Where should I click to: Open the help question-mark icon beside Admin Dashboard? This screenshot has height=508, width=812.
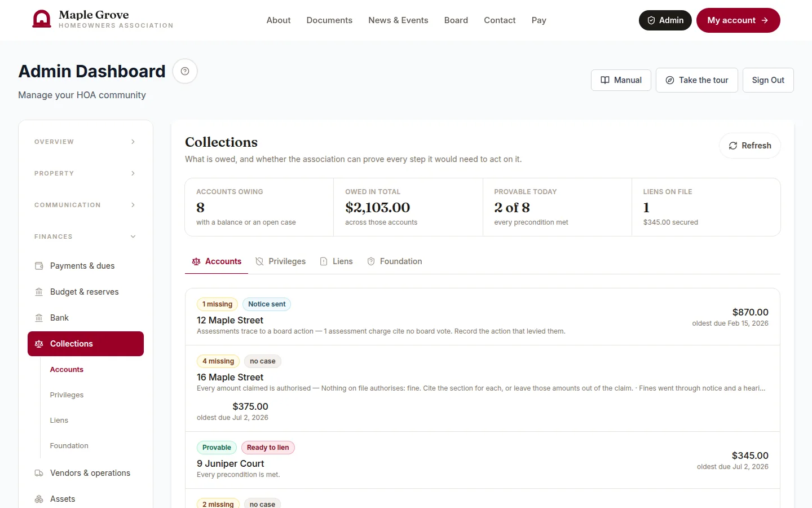pyautogui.click(x=185, y=71)
